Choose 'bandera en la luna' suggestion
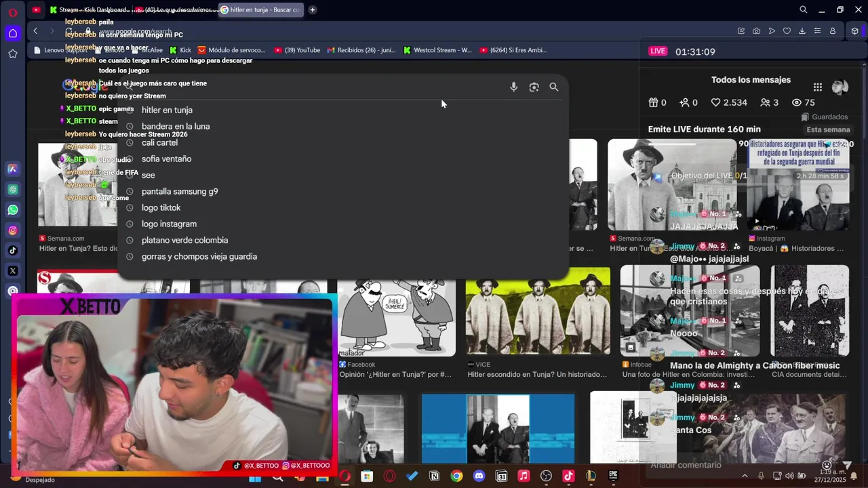This screenshot has height=488, width=868. pyautogui.click(x=342, y=126)
